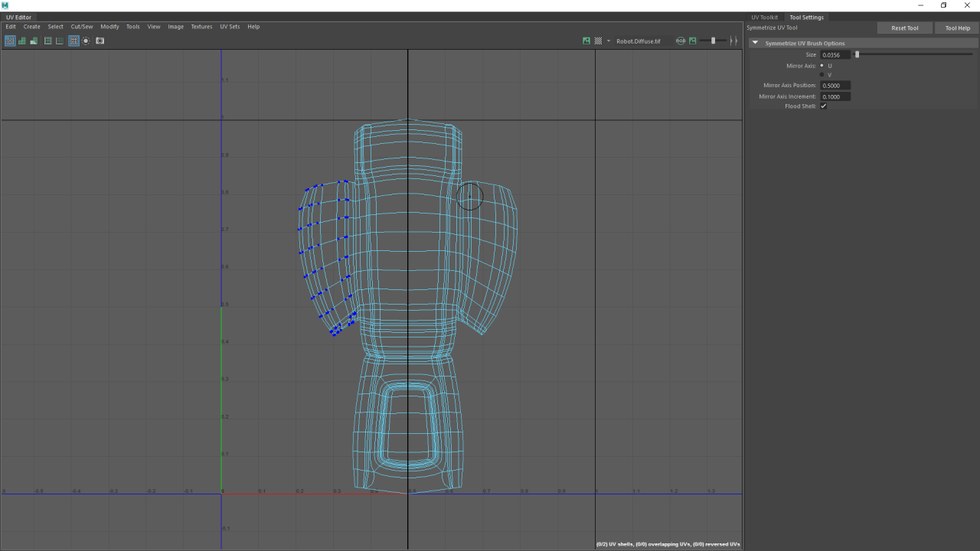Toggle the wireframe display icon
This screenshot has width=980, height=551.
[x=10, y=41]
